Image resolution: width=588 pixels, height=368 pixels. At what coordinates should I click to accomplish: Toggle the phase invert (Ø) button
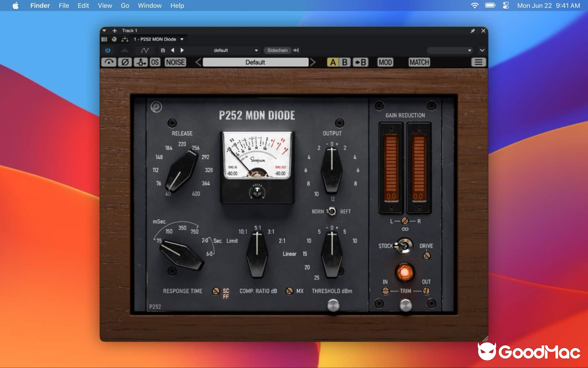tap(125, 62)
